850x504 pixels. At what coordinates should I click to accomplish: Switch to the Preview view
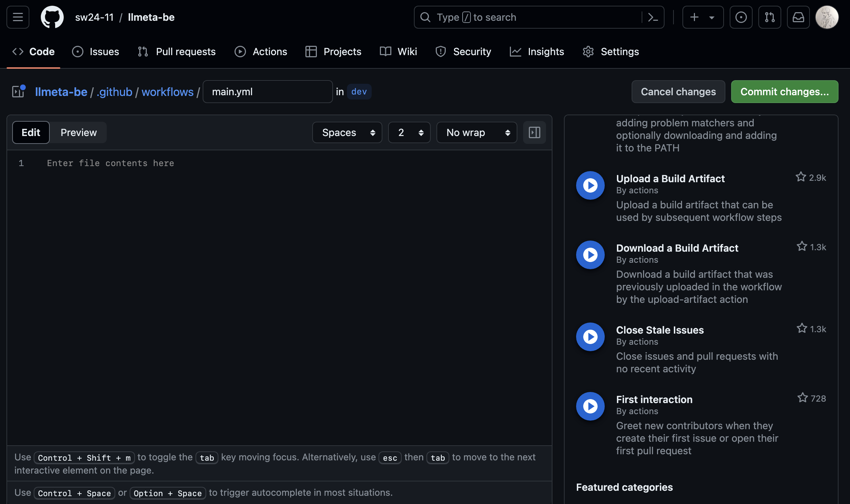78,132
